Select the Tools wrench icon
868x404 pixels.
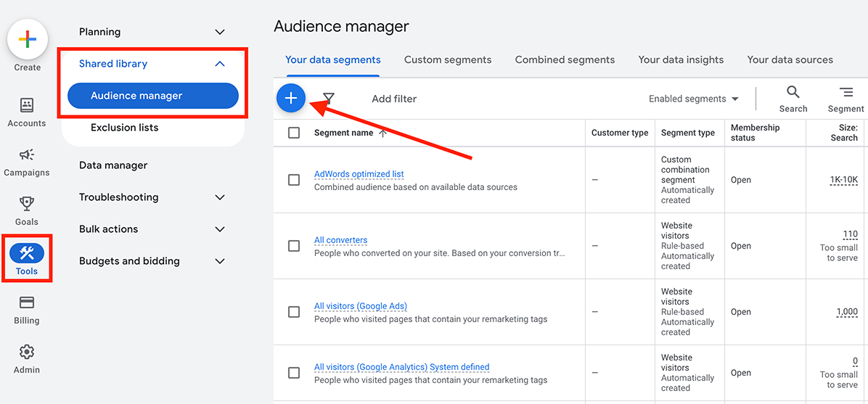click(x=27, y=253)
